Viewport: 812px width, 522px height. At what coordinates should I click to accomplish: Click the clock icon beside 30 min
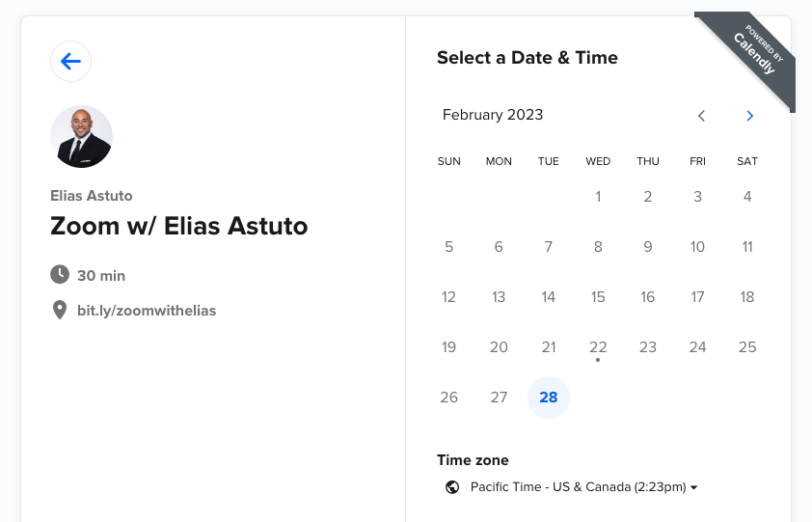pyautogui.click(x=60, y=275)
